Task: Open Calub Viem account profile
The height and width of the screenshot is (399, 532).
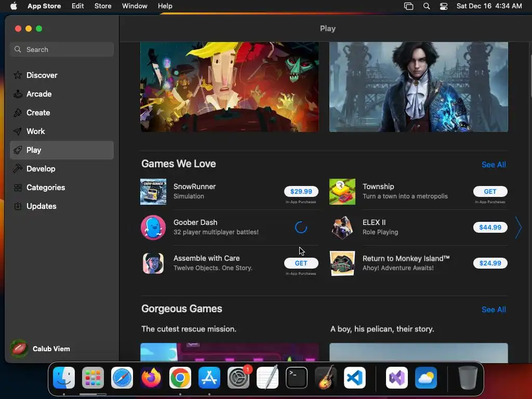Action: tap(41, 349)
